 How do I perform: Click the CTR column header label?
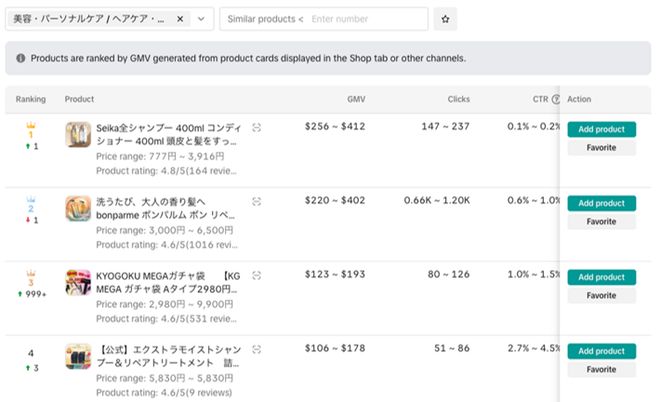[x=540, y=99]
